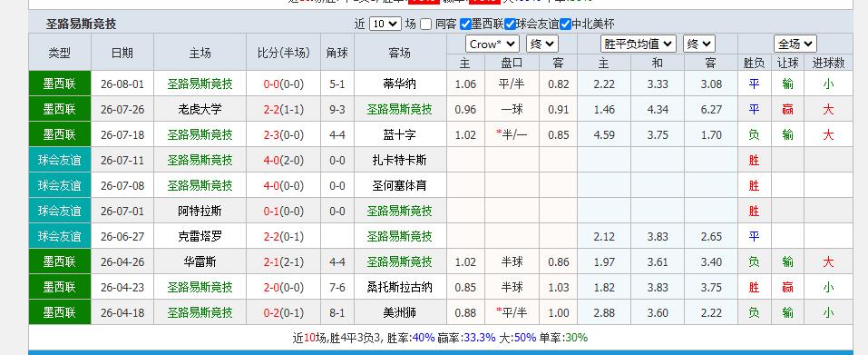
Task: Click handicap 一球 in 老虎大学 row
Action: coord(512,110)
